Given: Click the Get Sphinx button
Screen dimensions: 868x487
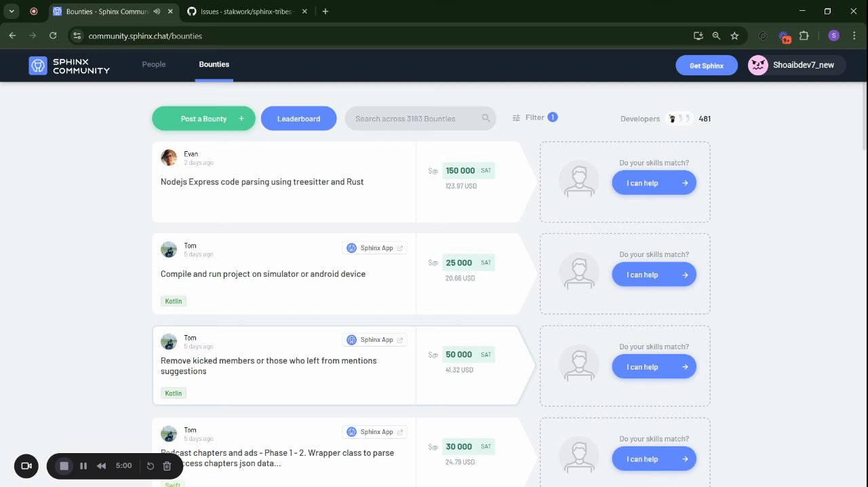Looking at the screenshot, I should (x=707, y=65).
